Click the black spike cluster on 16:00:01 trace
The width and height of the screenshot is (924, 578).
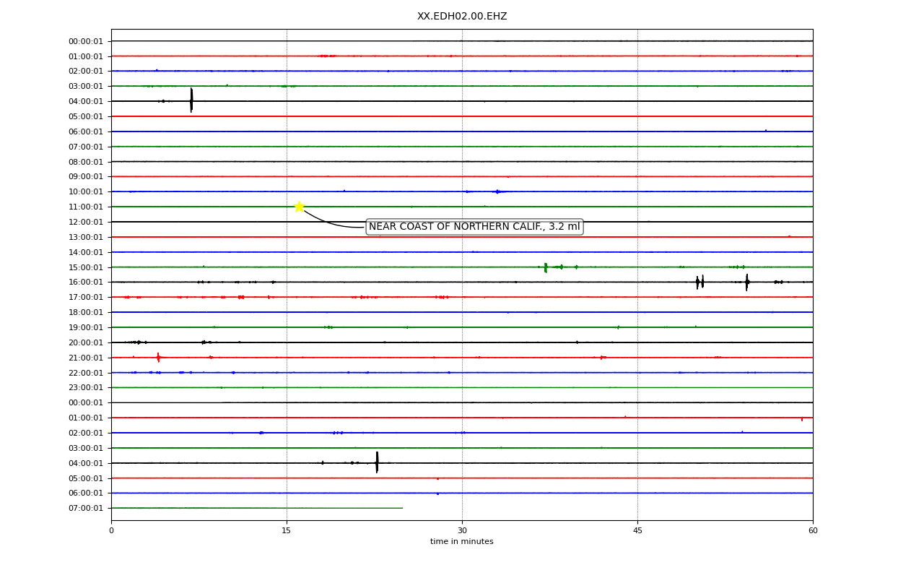[x=699, y=282]
